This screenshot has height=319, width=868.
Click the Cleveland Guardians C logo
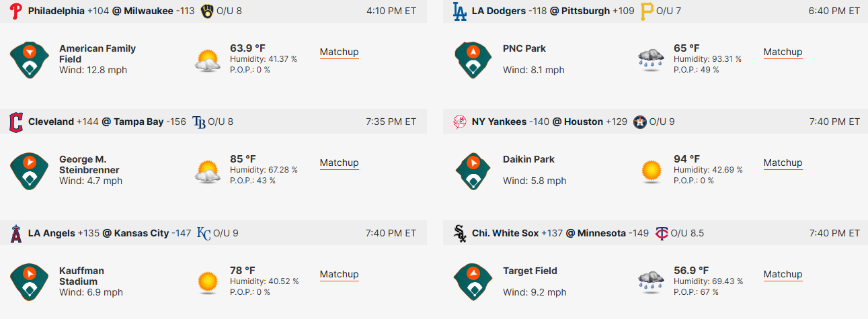pyautogui.click(x=15, y=122)
